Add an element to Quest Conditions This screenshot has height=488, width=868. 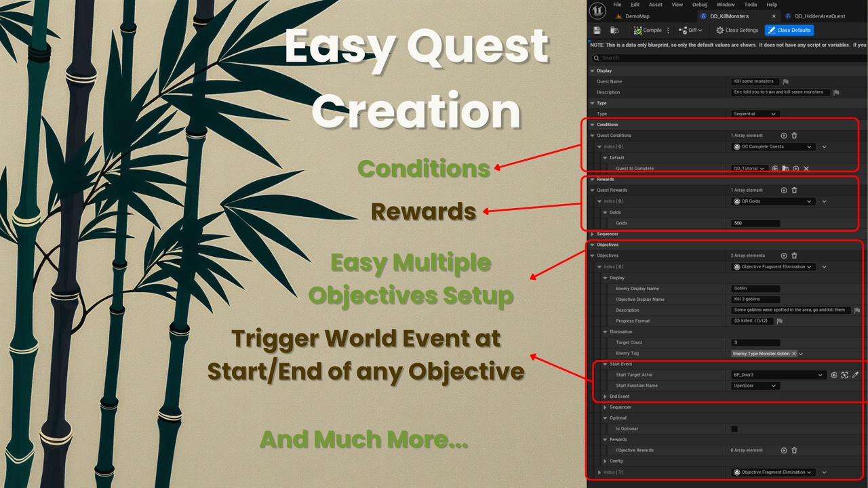[x=784, y=136]
